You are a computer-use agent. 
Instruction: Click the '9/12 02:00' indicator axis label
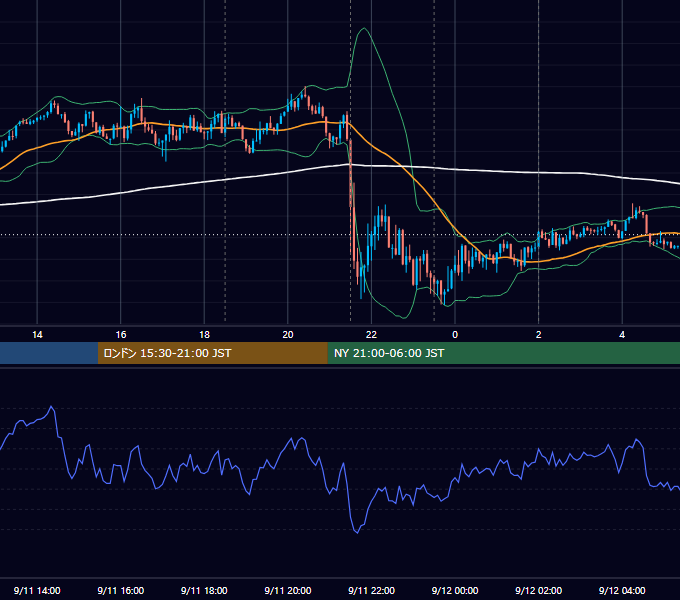pos(539,590)
